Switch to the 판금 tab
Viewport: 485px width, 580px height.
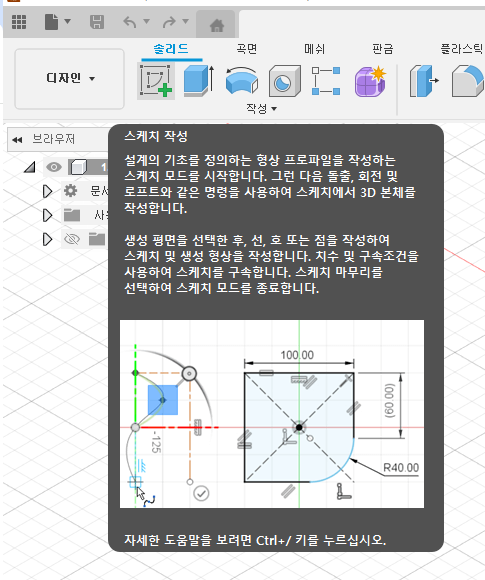(383, 48)
